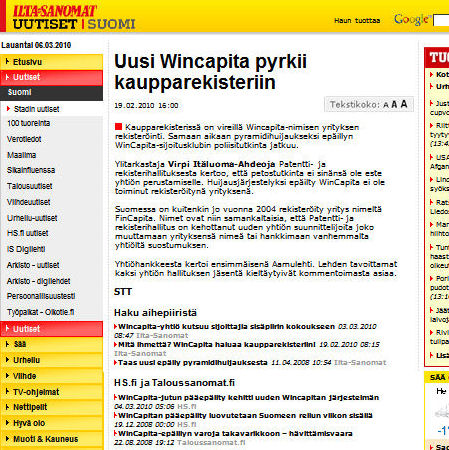This screenshot has width=449, height=450.
Task: Click article timestamp 19.02.2010 16:00
Action: [x=146, y=106]
